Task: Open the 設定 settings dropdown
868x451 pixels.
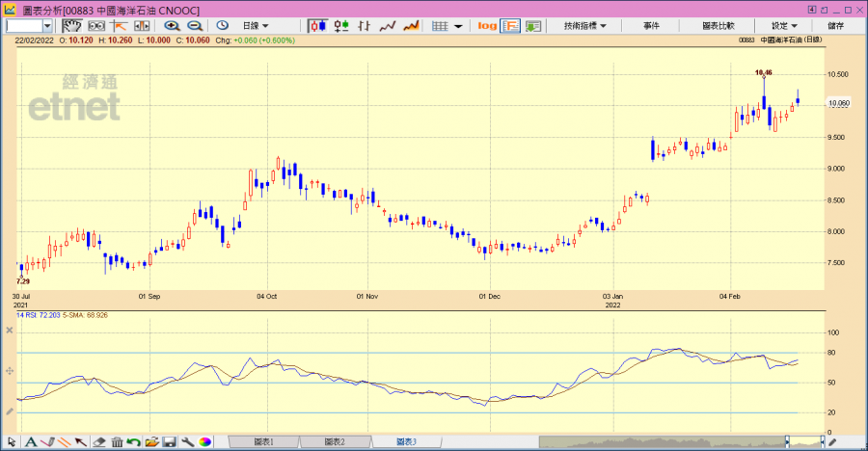Action: pos(784,26)
